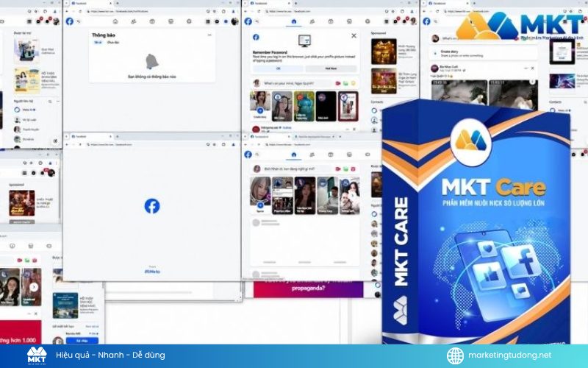Reload the page in the Facebook loading window
This screenshot has height=368, width=588.
click(80, 144)
